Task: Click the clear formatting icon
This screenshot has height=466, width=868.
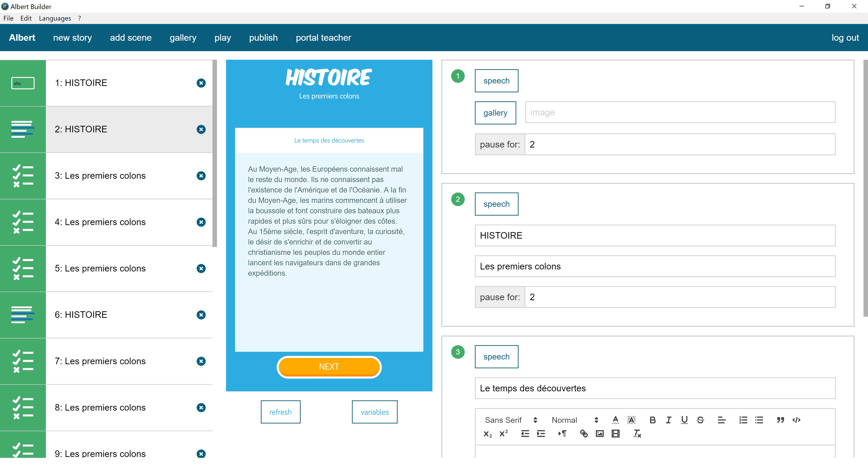Action: point(637,434)
